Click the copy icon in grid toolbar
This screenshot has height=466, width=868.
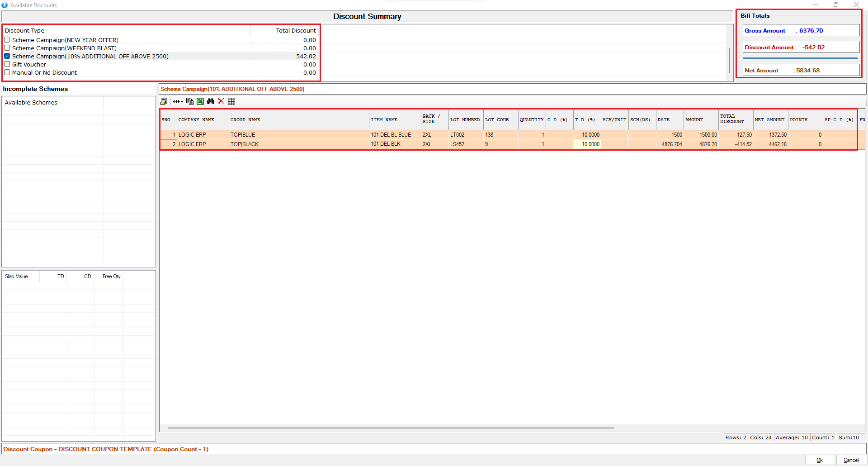pyautogui.click(x=190, y=101)
